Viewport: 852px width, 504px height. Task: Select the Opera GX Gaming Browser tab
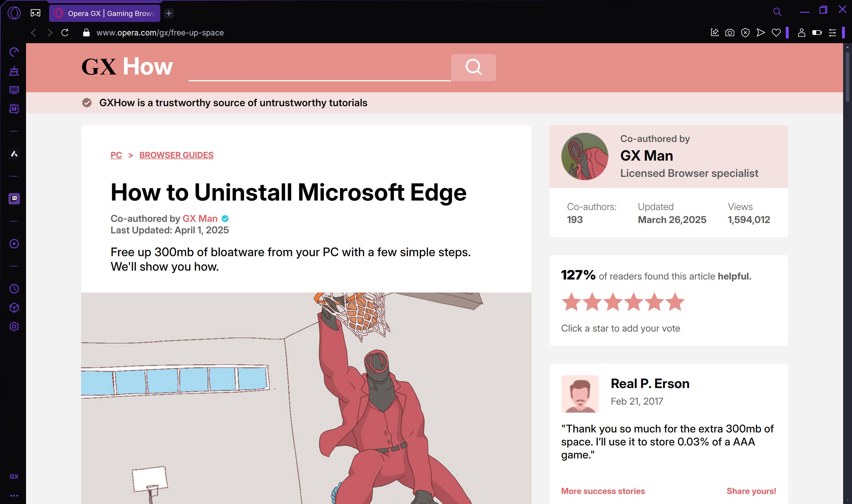(x=105, y=13)
